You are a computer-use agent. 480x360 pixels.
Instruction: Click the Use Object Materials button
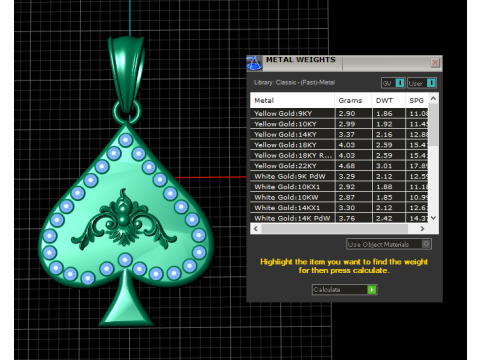(389, 244)
